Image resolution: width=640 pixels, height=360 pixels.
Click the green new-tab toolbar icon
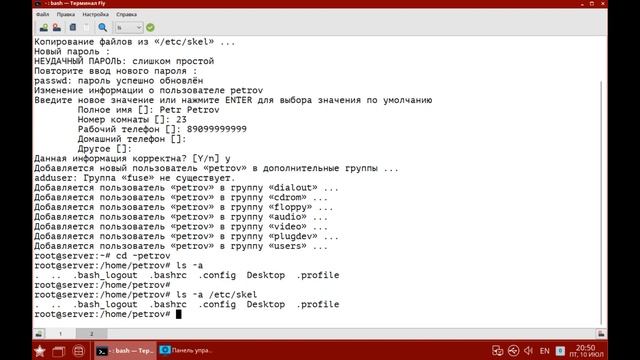[x=44, y=27]
